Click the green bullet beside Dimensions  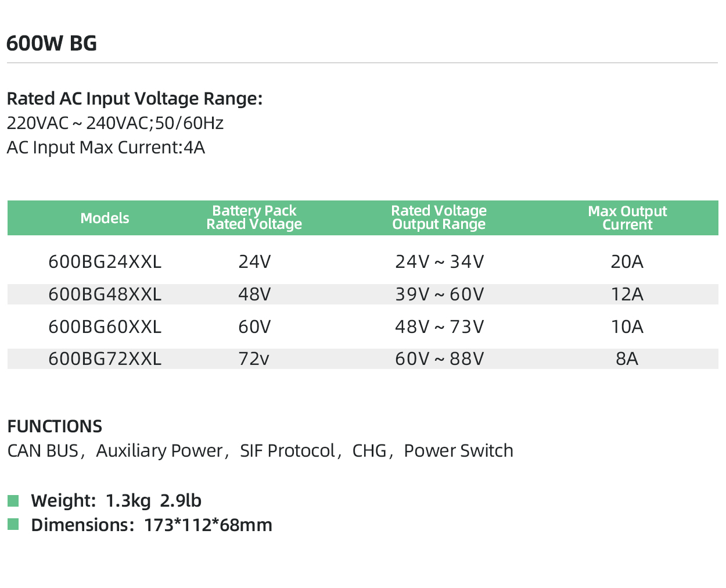(x=13, y=525)
